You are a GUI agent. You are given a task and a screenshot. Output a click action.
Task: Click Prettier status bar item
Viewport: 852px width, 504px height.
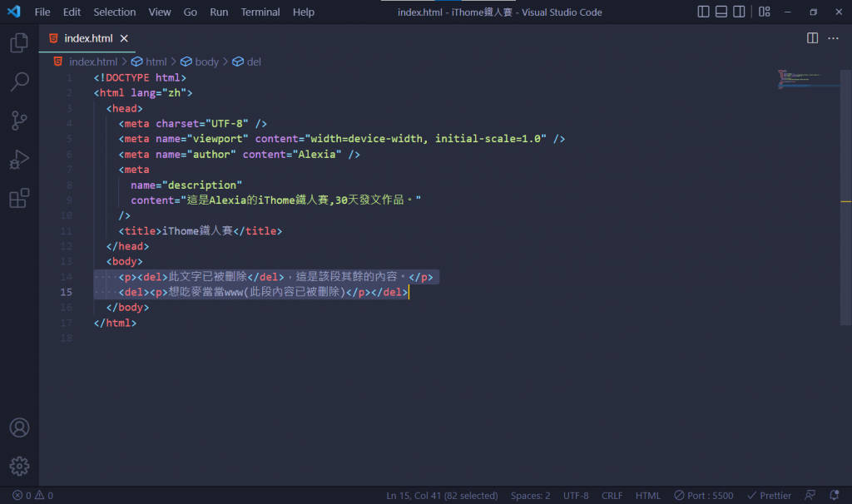[769, 496]
